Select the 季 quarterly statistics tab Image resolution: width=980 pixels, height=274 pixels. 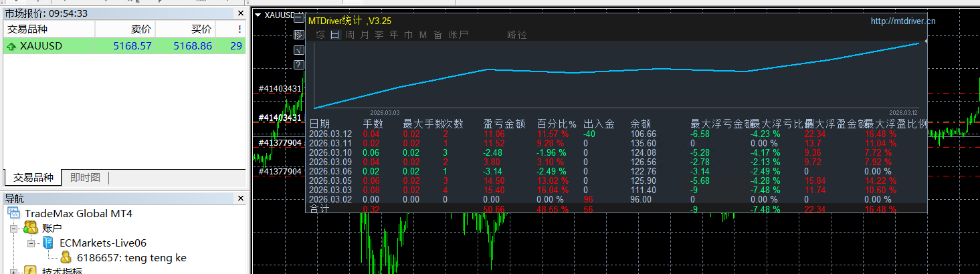pos(379,35)
